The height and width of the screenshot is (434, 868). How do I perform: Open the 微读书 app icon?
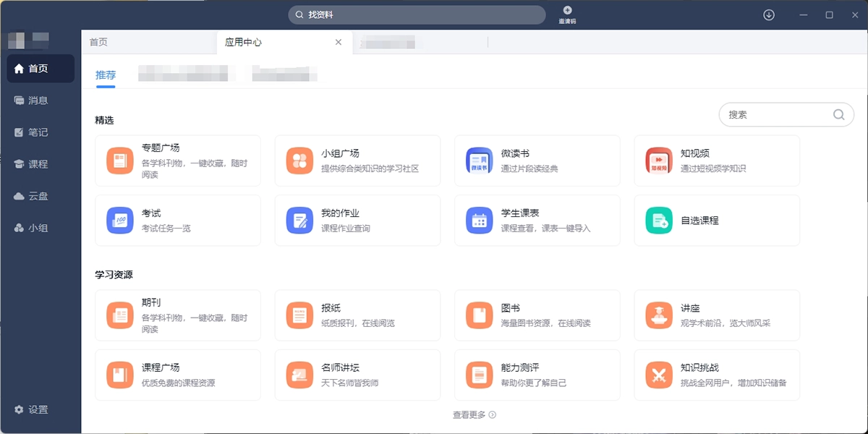click(x=478, y=160)
